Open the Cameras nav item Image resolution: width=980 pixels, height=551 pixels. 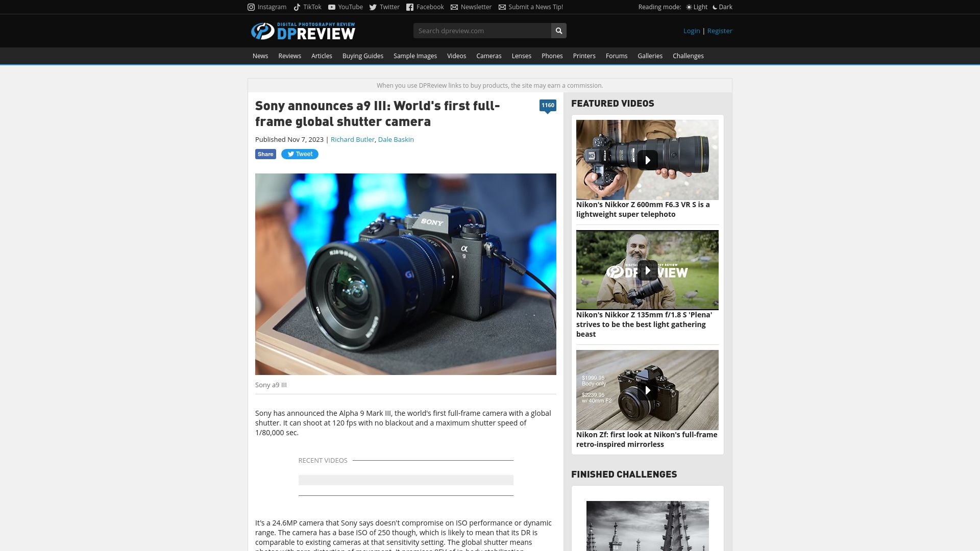[x=489, y=56]
